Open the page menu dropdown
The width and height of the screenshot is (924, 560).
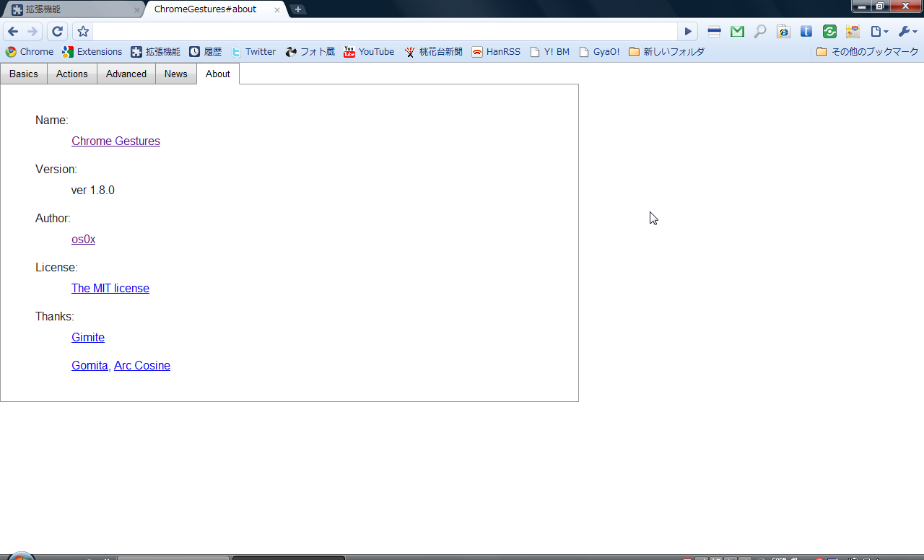pyautogui.click(x=879, y=32)
